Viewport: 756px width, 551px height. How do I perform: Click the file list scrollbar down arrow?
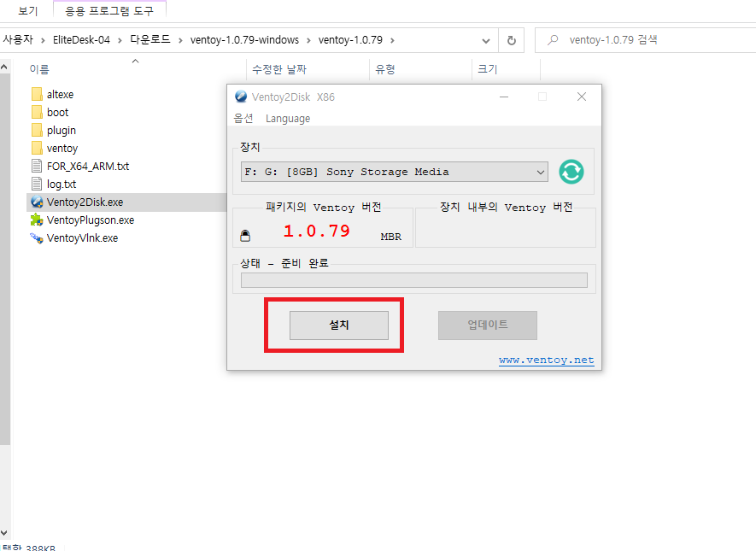(x=4, y=533)
